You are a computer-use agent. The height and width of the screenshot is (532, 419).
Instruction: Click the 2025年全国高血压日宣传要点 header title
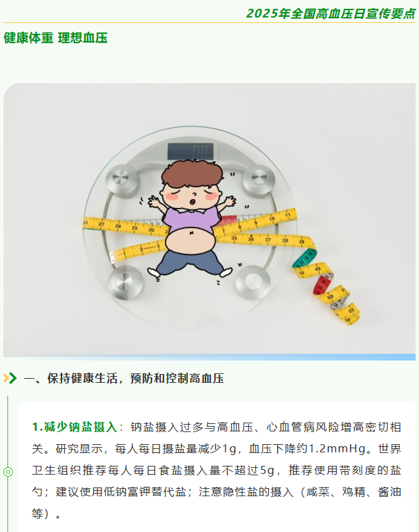point(330,14)
